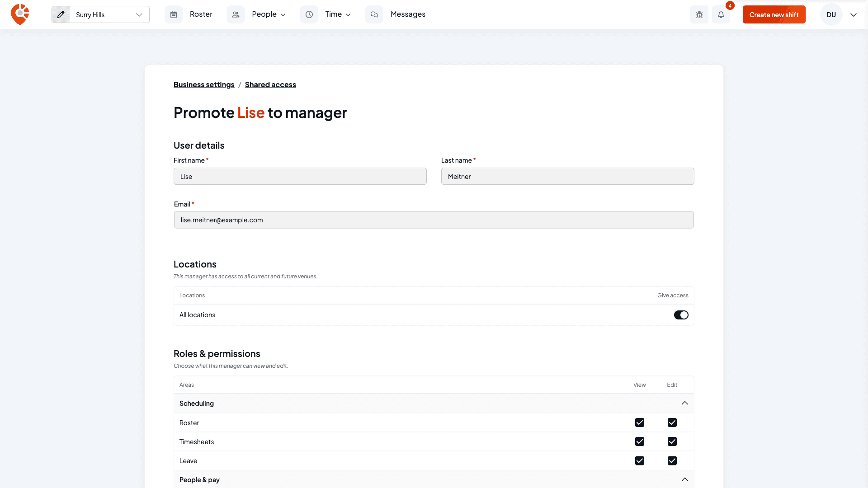
Task: Open the Surry Hills location dropdown
Action: [x=109, y=14]
